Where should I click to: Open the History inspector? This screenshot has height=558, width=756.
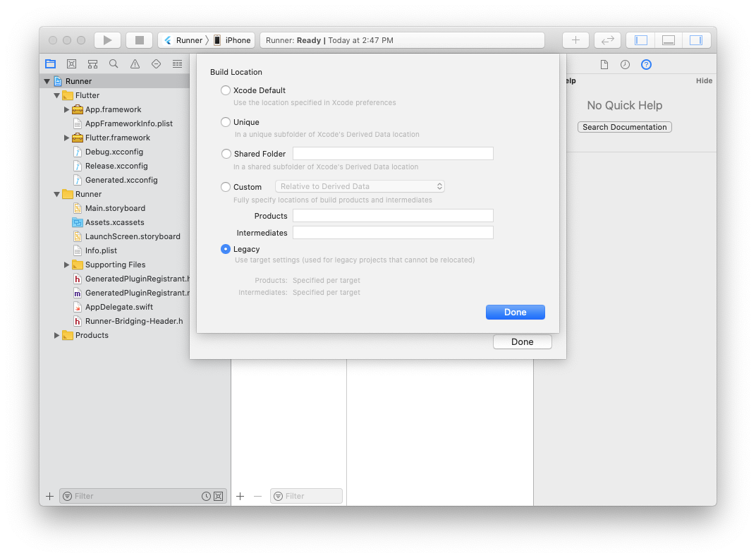coord(625,64)
